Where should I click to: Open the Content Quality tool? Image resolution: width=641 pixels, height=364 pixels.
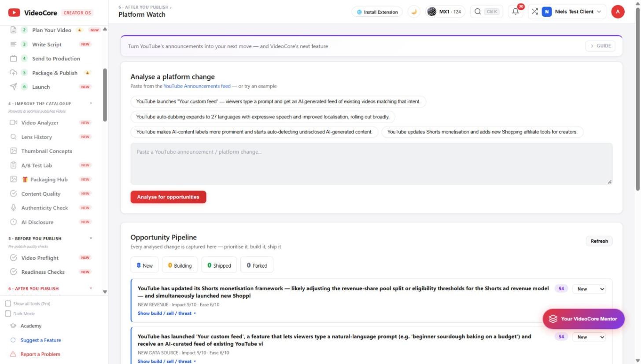point(41,194)
